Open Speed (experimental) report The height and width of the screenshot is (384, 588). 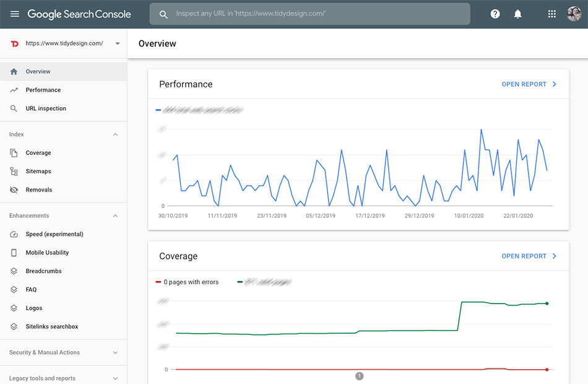(63, 234)
